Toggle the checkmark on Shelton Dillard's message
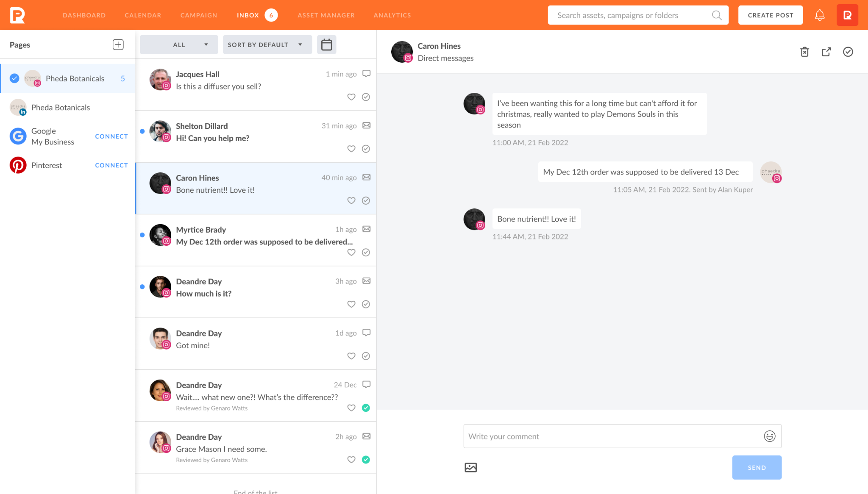Screen dimensions: 868x494 [366, 149]
